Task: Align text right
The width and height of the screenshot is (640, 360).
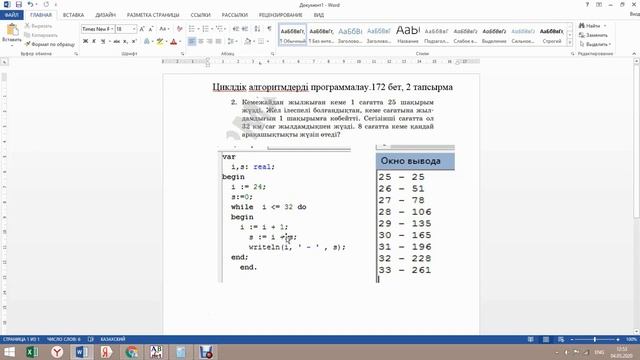Action: (210, 41)
